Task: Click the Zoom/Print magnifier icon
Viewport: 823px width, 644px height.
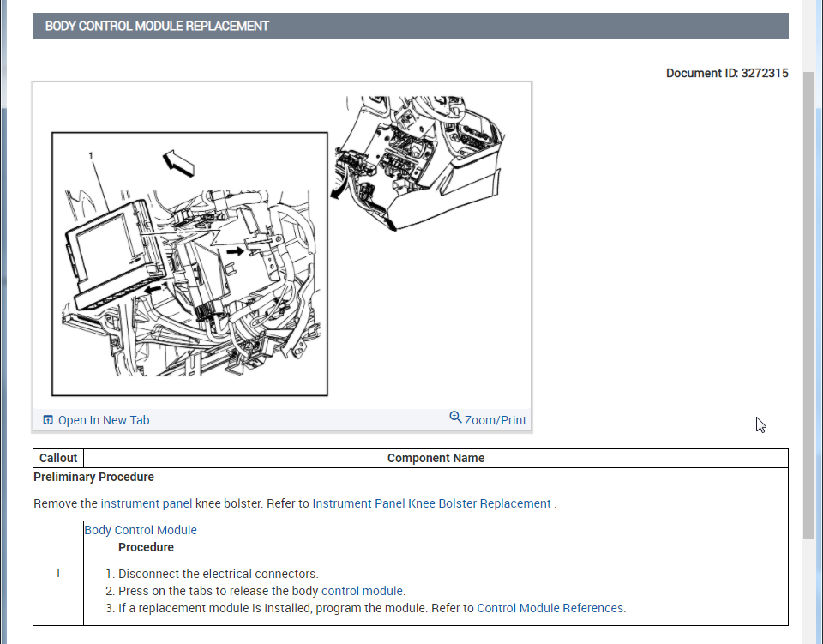Action: click(455, 418)
